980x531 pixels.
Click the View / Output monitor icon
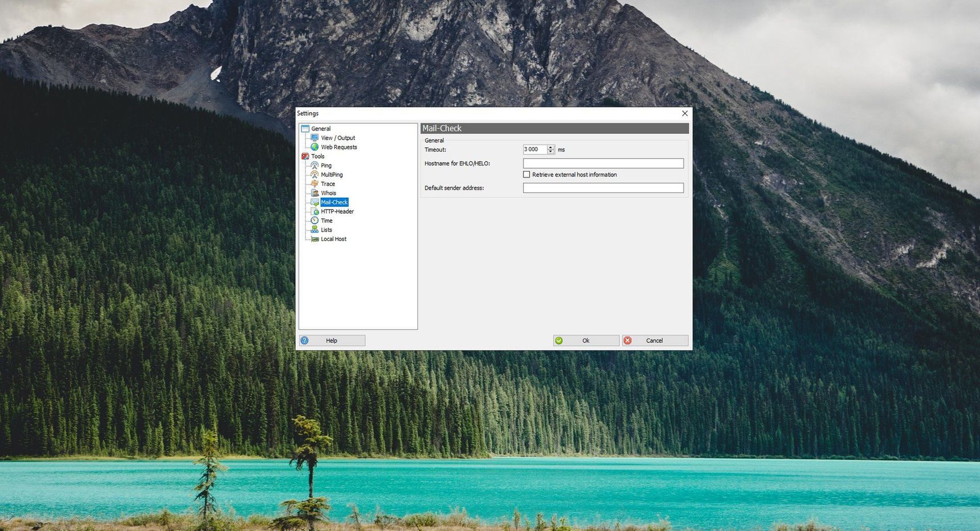[315, 138]
